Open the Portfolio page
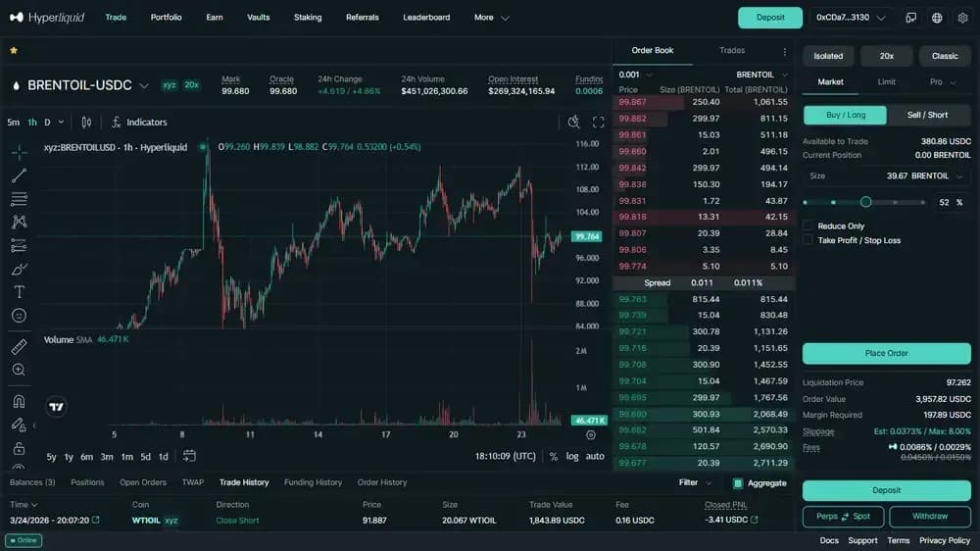Screen dimensions: 980x551 (x=167, y=18)
